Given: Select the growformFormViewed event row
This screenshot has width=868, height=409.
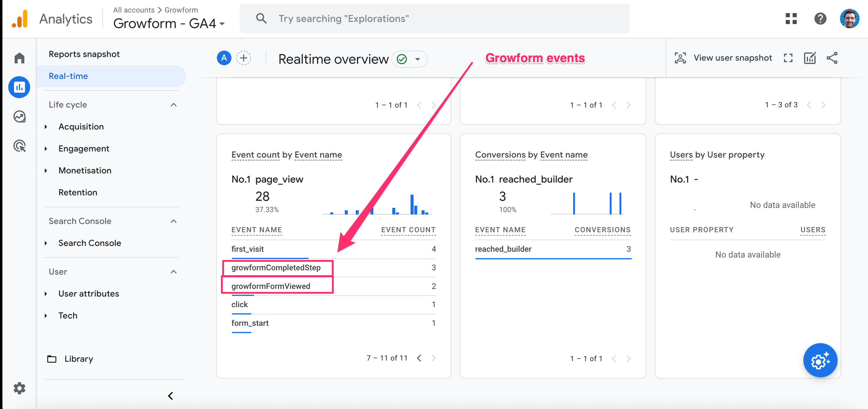Looking at the screenshot, I should [333, 286].
